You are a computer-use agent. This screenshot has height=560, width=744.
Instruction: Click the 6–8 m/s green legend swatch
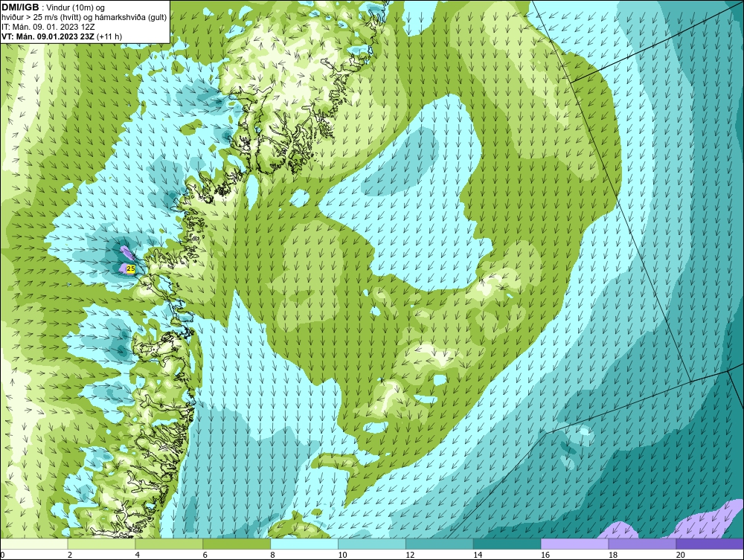237,544
